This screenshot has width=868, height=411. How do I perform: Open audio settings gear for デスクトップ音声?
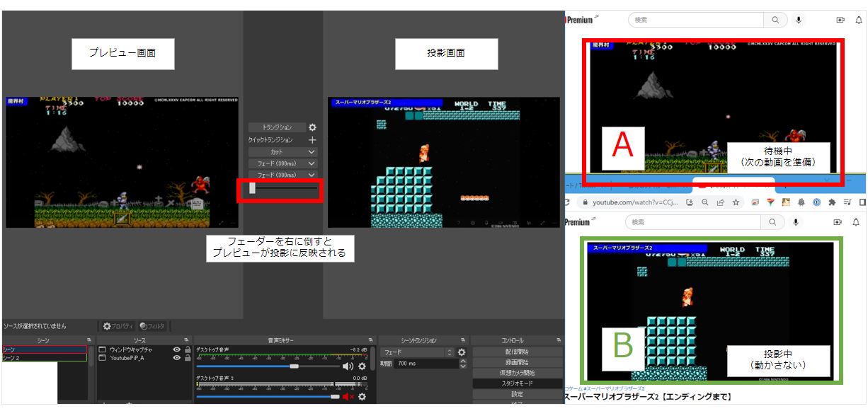(362, 366)
